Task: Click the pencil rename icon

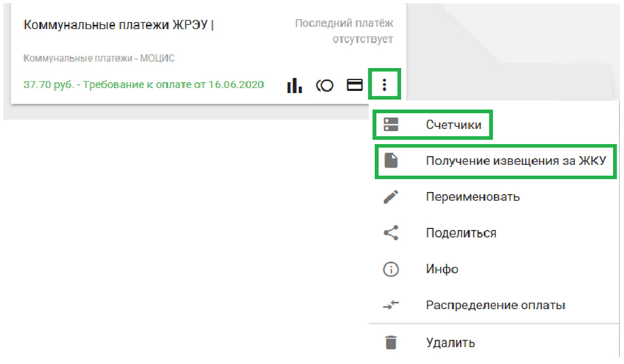Action: click(391, 197)
